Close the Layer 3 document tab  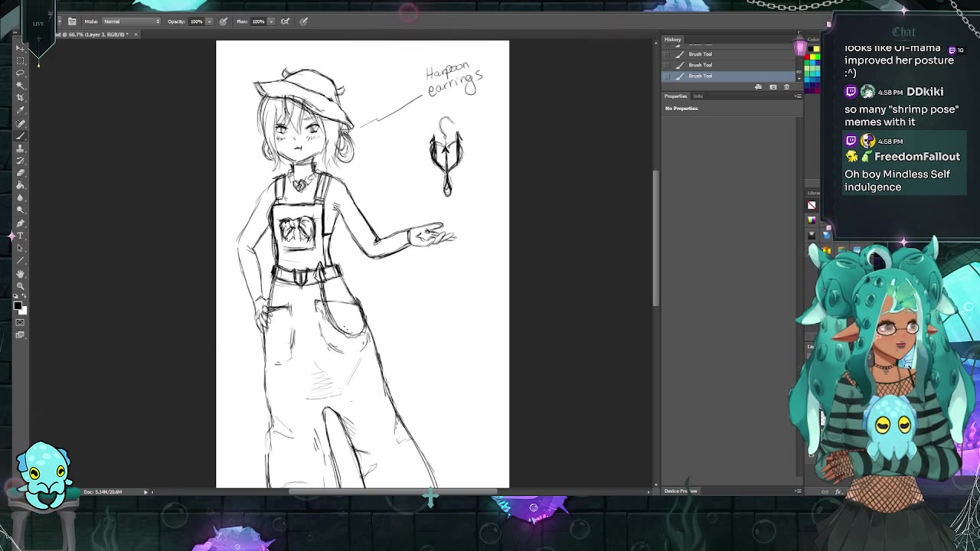[x=136, y=34]
